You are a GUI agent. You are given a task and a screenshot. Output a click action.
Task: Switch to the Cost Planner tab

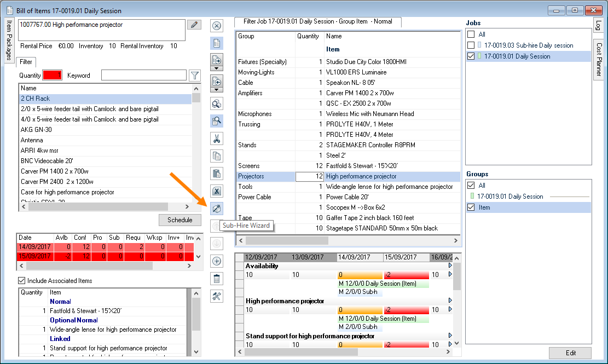coord(599,60)
